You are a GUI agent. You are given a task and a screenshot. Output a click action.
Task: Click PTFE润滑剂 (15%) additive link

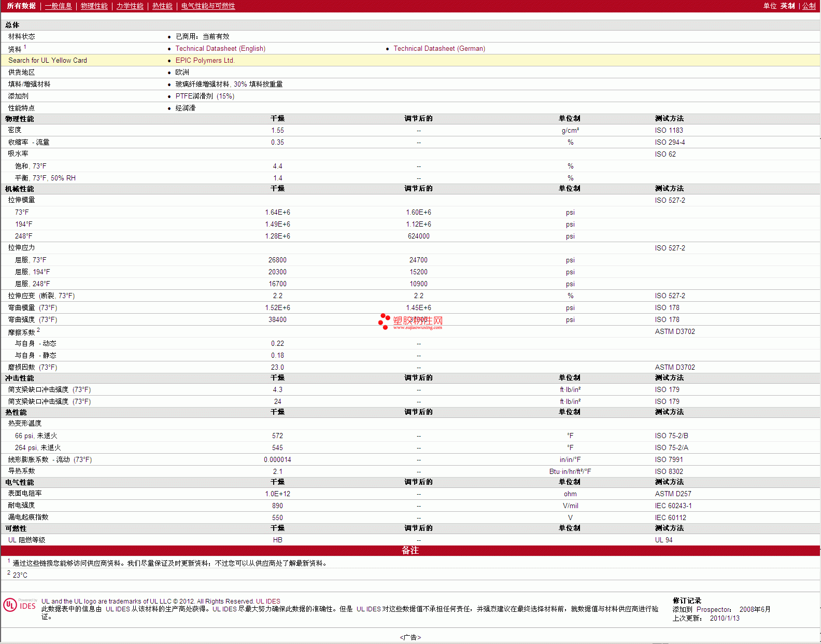205,96
